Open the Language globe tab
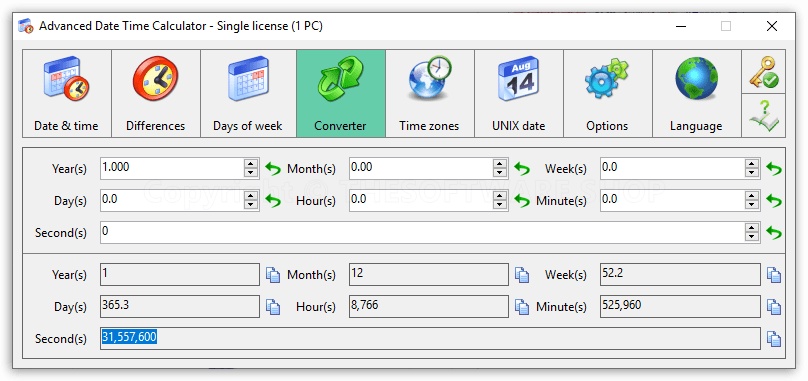This screenshot has height=381, width=808. [696, 93]
